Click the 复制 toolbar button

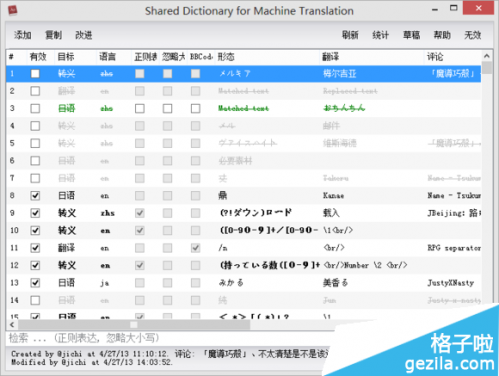click(x=53, y=35)
